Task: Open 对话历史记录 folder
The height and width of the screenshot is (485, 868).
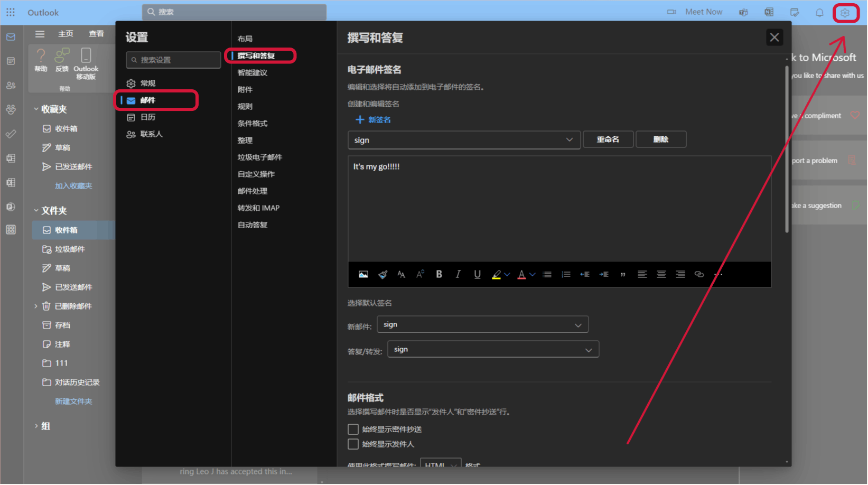Action: point(71,383)
